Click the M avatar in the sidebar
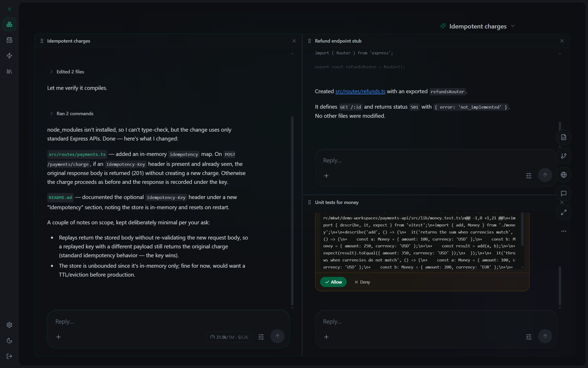 click(x=9, y=9)
